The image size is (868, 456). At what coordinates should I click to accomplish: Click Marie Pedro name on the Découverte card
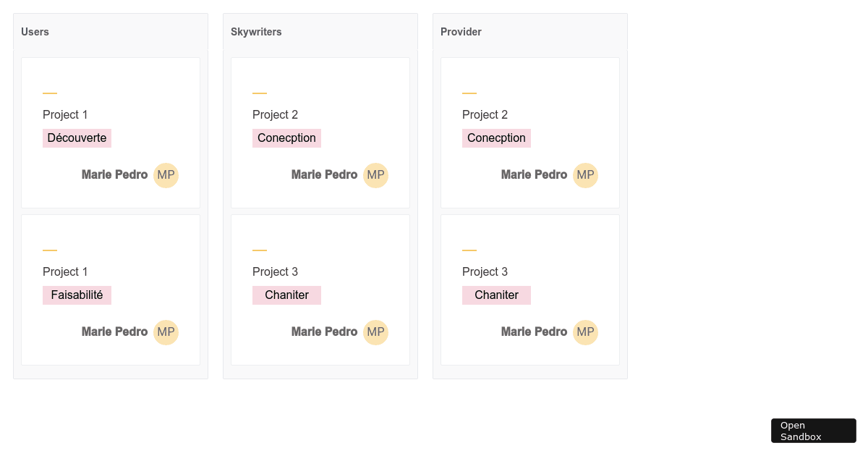tap(114, 174)
